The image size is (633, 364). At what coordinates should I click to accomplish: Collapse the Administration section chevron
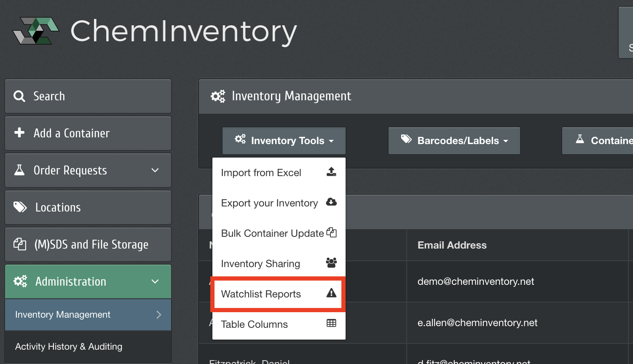pos(155,281)
